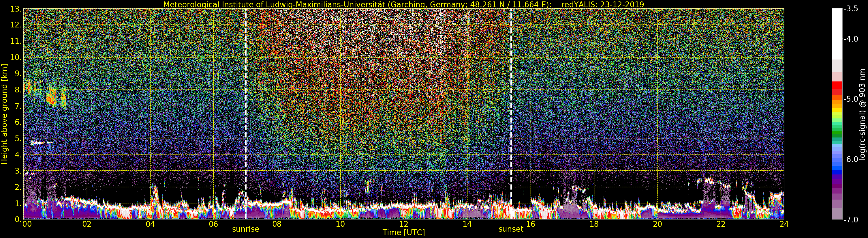Click the '10.' height tick label

(x=16, y=57)
